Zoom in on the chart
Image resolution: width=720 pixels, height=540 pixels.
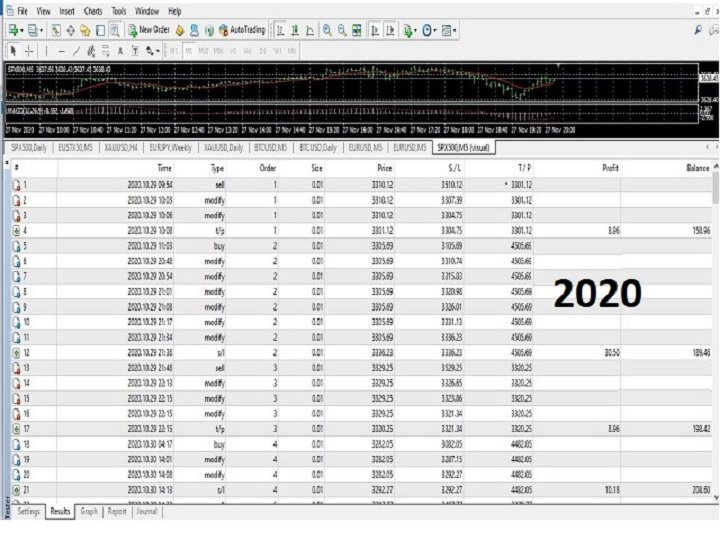click(327, 31)
